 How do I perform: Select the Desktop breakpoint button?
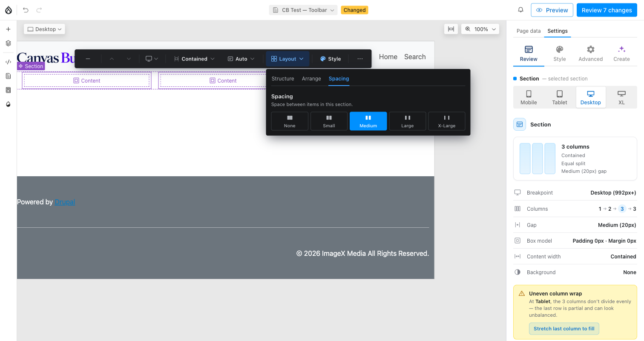591,97
